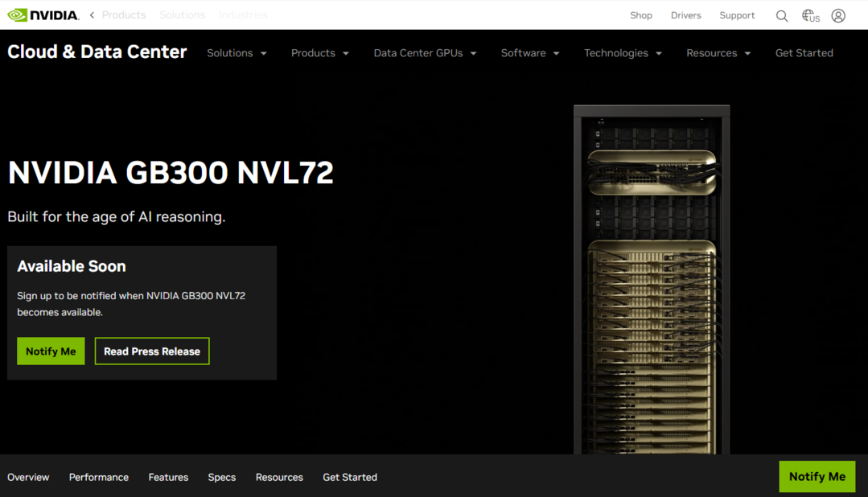Click Notify Me button in the bottom bar
Screen dimensions: 868x497
pos(817,477)
